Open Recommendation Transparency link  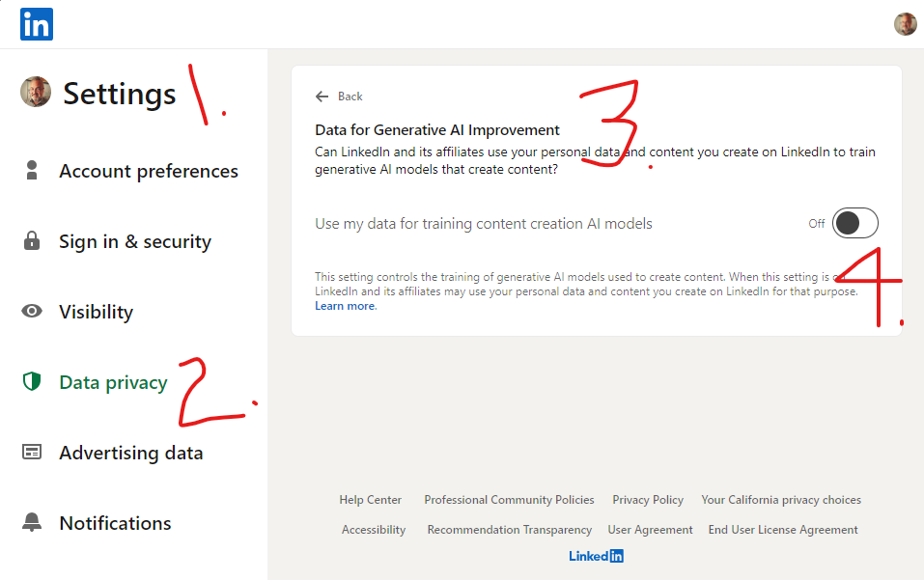[510, 530]
